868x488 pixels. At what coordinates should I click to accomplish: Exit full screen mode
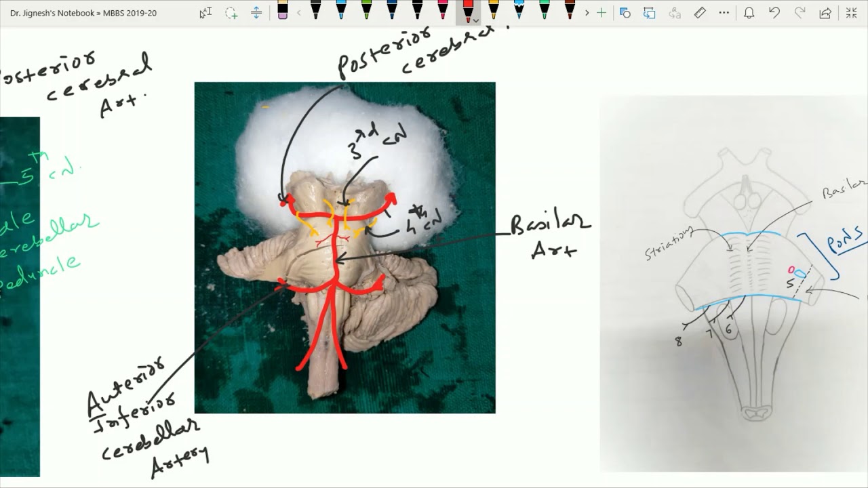tap(850, 13)
